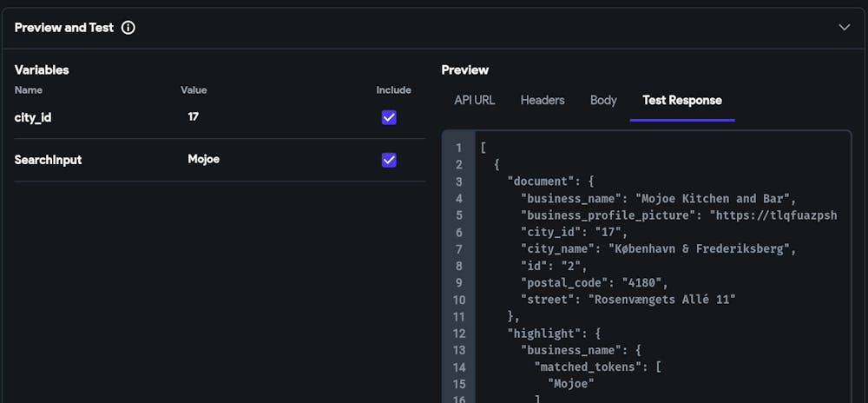This screenshot has height=403, width=868.
Task: Click the city_name line in the JSON response
Action: point(658,248)
